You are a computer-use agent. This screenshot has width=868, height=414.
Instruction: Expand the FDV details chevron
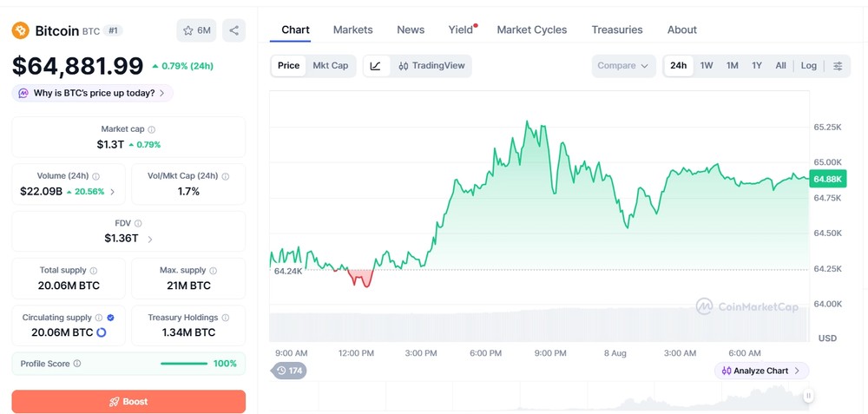(x=150, y=239)
